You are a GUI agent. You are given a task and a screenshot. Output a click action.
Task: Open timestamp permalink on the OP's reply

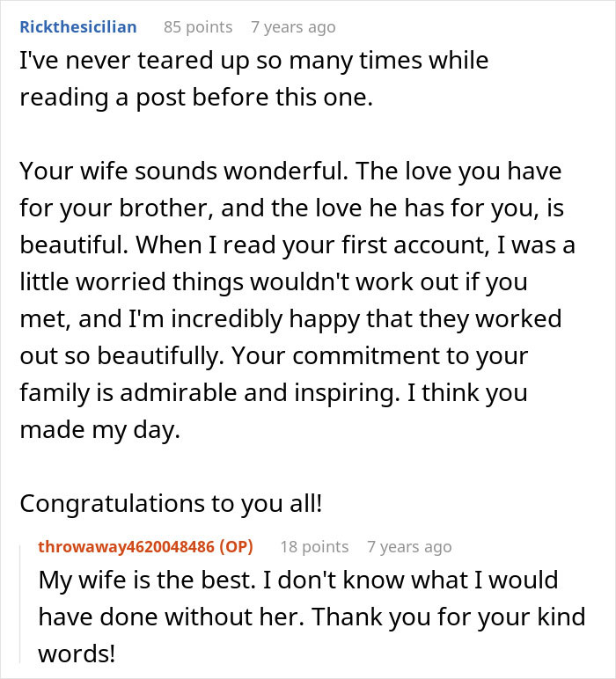(x=409, y=547)
